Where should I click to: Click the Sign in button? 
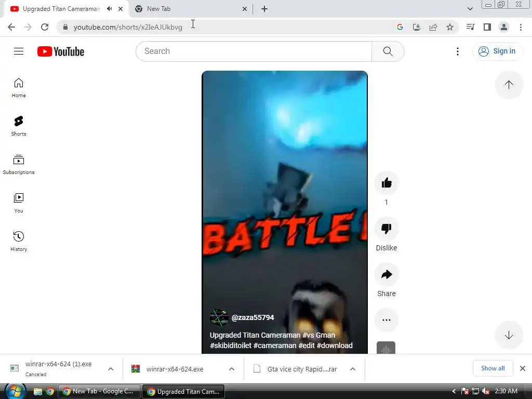pyautogui.click(x=497, y=51)
